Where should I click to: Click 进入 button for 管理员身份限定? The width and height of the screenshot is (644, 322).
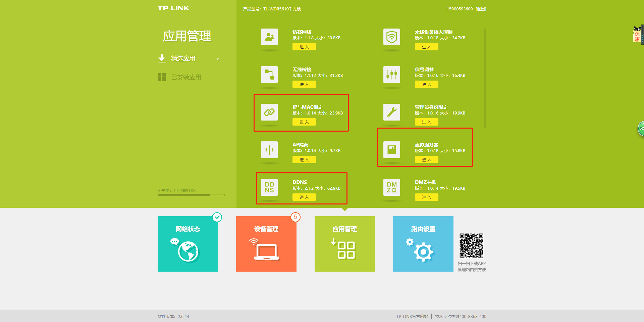click(427, 122)
